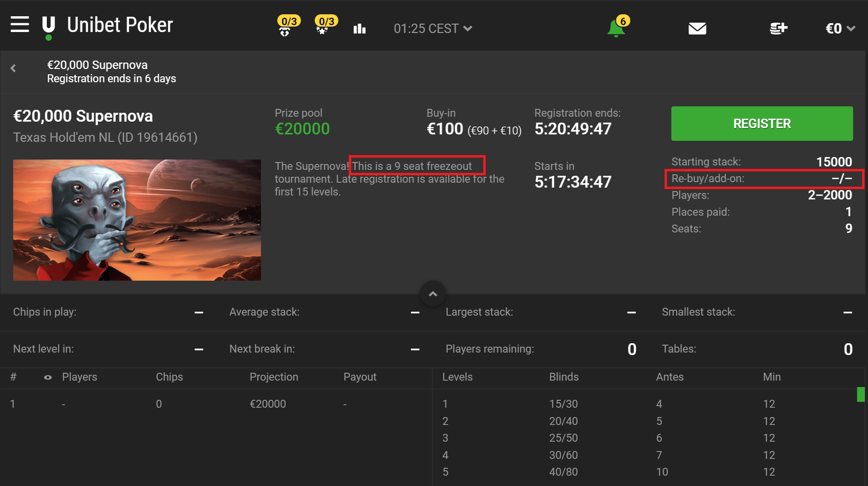868x486 pixels.
Task: Click the Payout column header
Action: point(360,377)
